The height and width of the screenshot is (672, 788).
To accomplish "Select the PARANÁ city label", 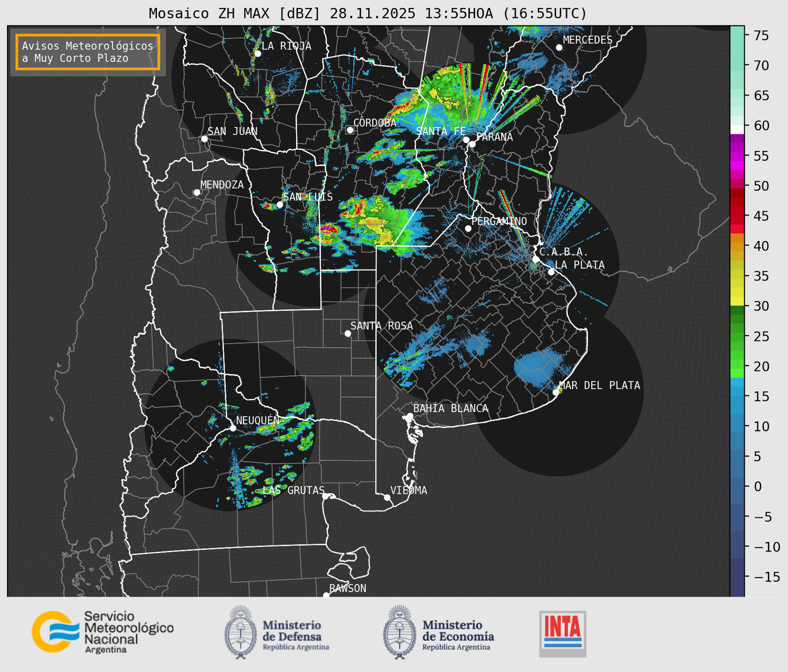I will (494, 137).
